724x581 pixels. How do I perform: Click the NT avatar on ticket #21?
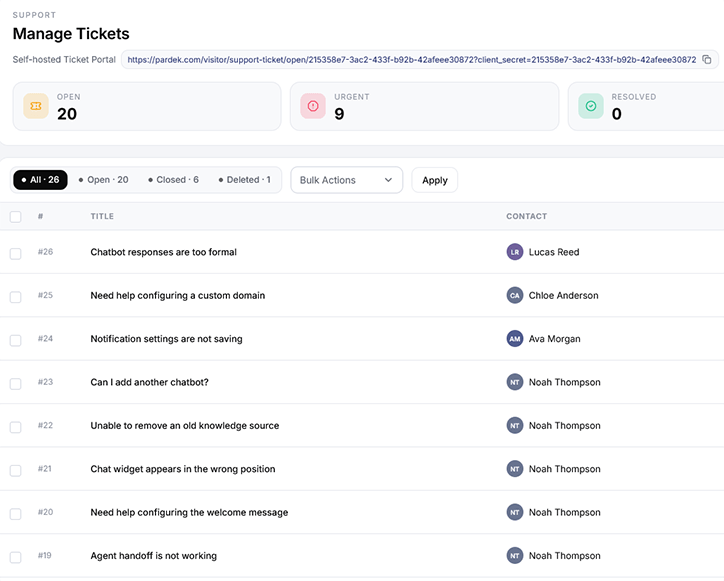click(x=515, y=469)
